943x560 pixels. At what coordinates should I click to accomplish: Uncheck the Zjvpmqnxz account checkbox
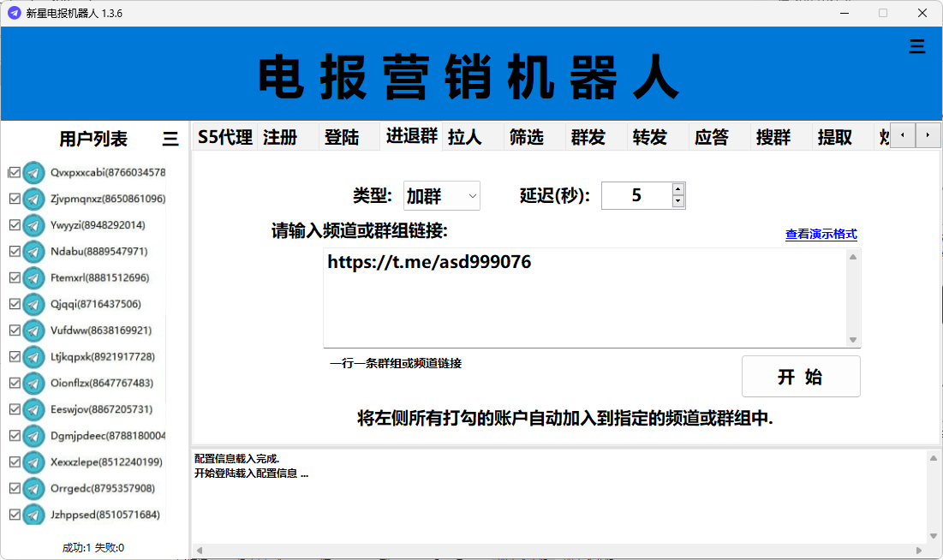click(15, 199)
